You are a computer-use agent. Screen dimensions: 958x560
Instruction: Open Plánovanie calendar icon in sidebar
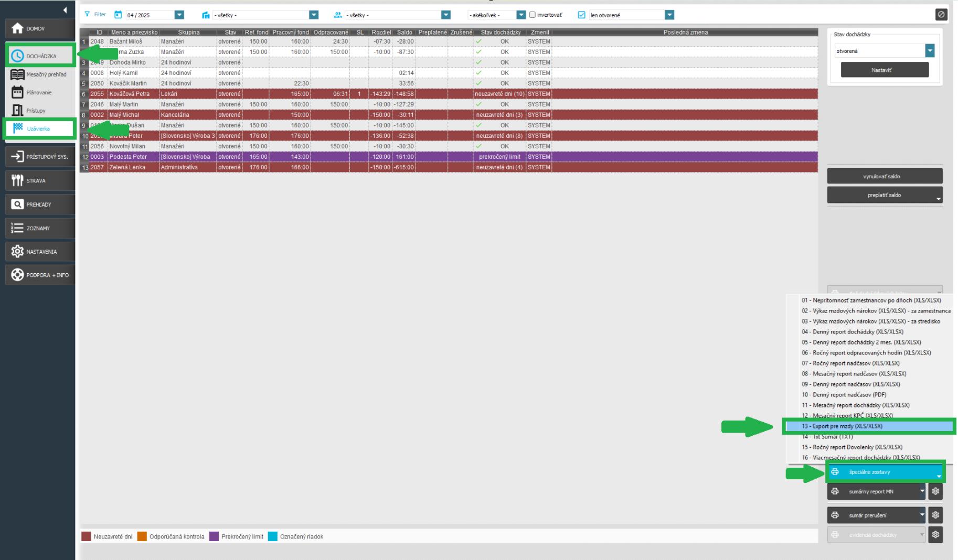coord(17,92)
